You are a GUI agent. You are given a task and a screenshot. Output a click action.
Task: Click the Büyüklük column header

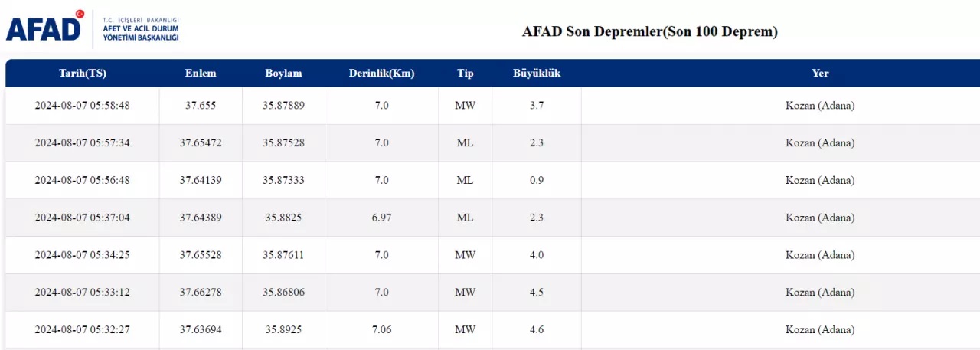point(537,74)
